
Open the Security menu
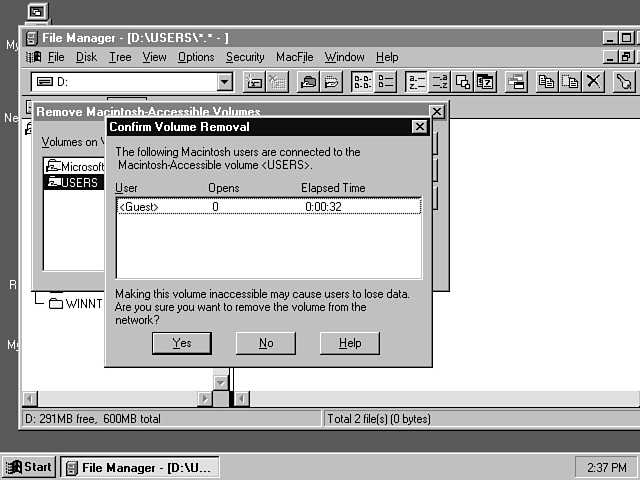click(x=245, y=57)
